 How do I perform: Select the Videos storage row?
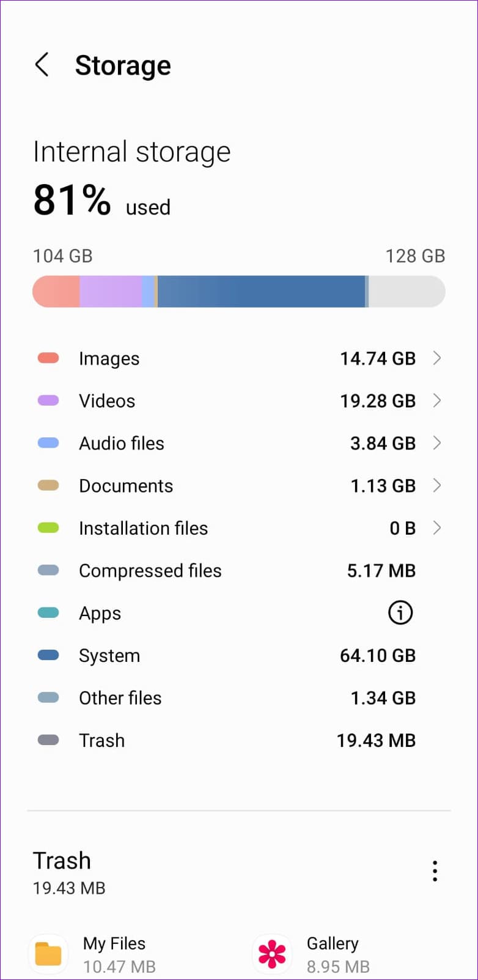coord(238,401)
